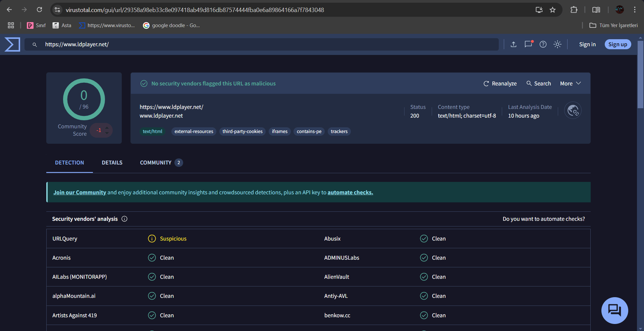Expand the More dropdown

(571, 83)
